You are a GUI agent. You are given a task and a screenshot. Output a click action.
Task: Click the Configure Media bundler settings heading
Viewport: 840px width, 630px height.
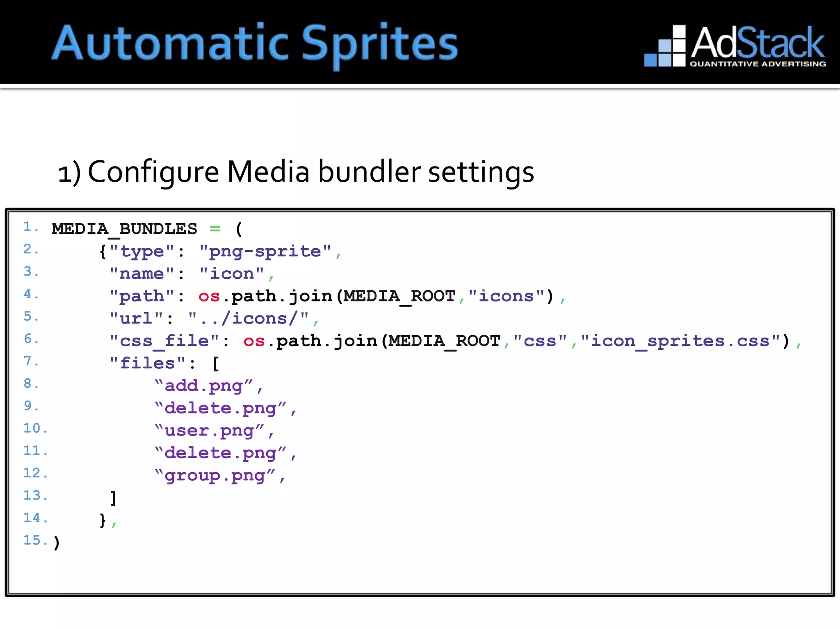[296, 171]
